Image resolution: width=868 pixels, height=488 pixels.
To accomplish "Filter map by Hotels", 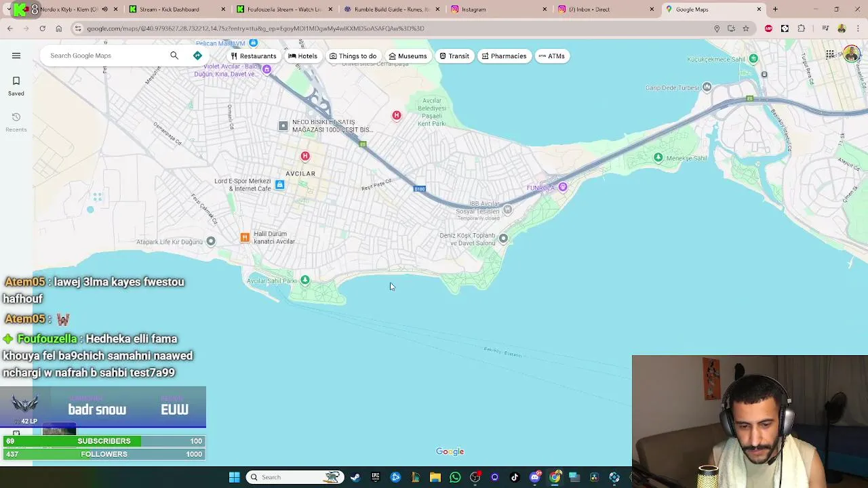I will (x=303, y=56).
